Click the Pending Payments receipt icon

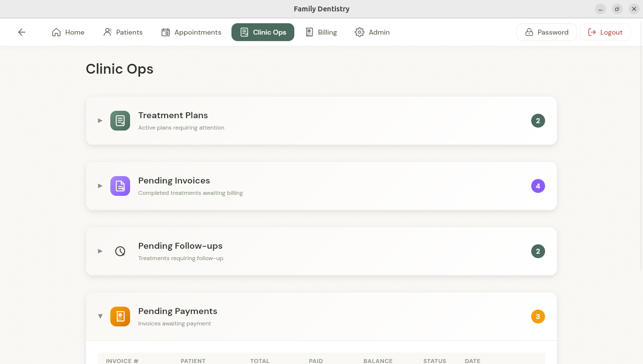(120, 317)
